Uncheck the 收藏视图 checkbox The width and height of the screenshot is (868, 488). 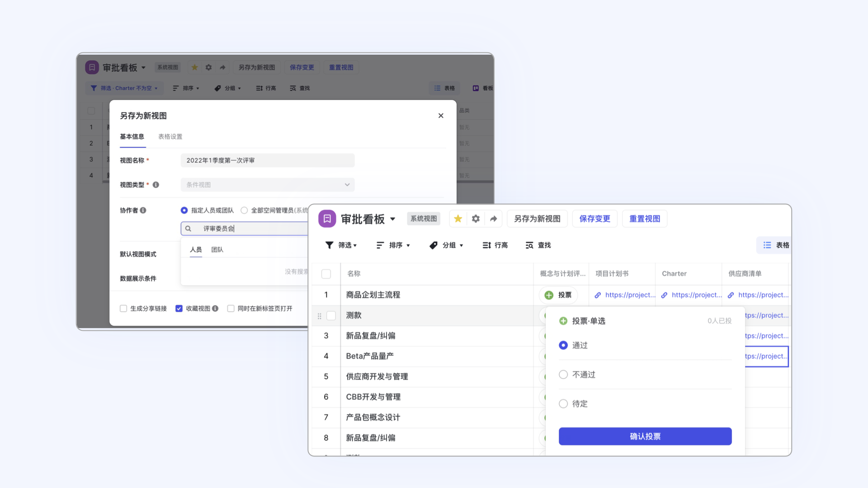(179, 308)
